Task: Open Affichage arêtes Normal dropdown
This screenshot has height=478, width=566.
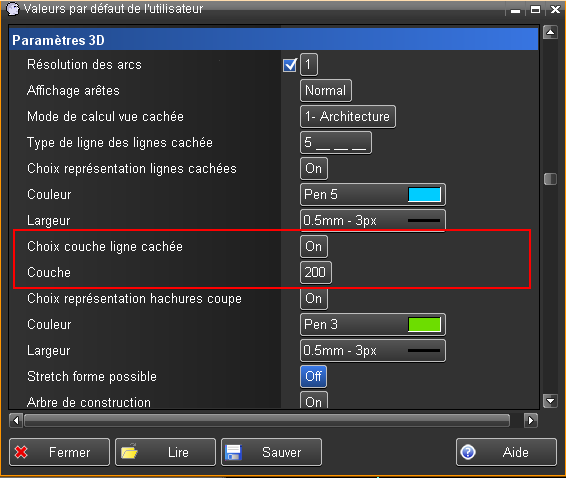Action: pos(326,91)
